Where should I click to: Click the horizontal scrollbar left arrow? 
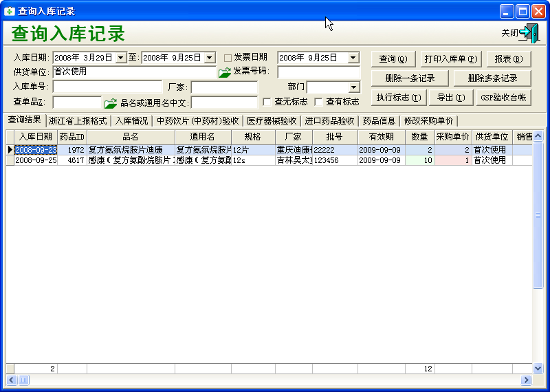(x=12, y=380)
